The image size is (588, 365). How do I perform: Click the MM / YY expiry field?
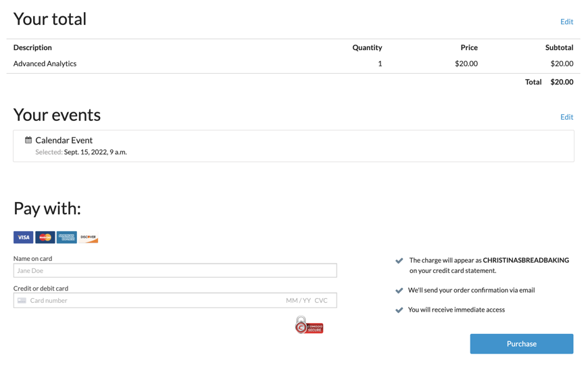point(298,300)
